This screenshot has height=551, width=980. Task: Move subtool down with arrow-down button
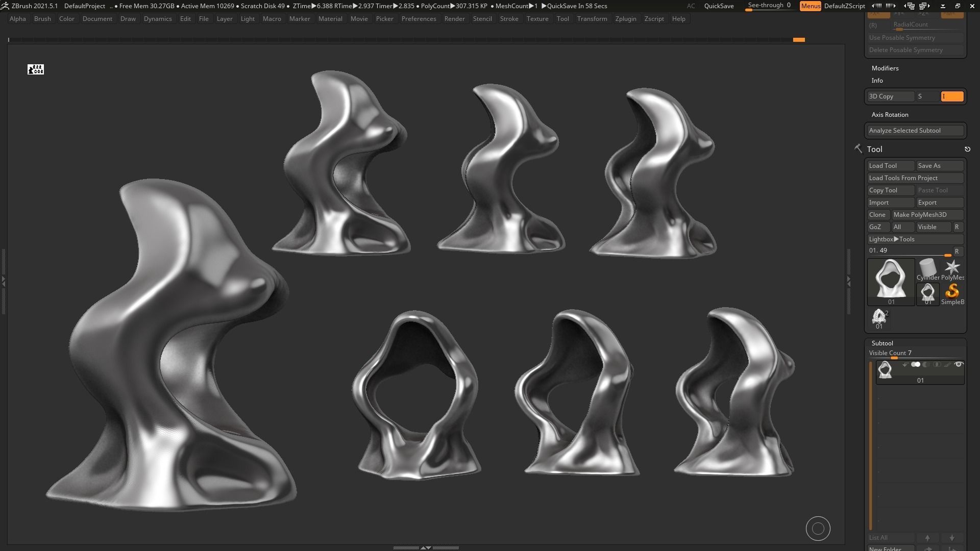952,538
